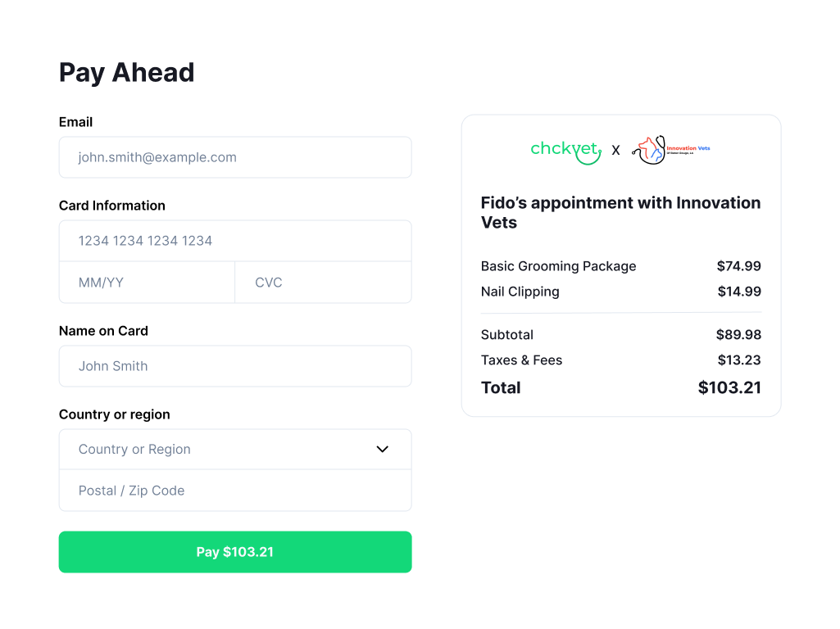Click the Innovation Vets logo
Viewport: 840px width, 629px height.
(x=670, y=151)
